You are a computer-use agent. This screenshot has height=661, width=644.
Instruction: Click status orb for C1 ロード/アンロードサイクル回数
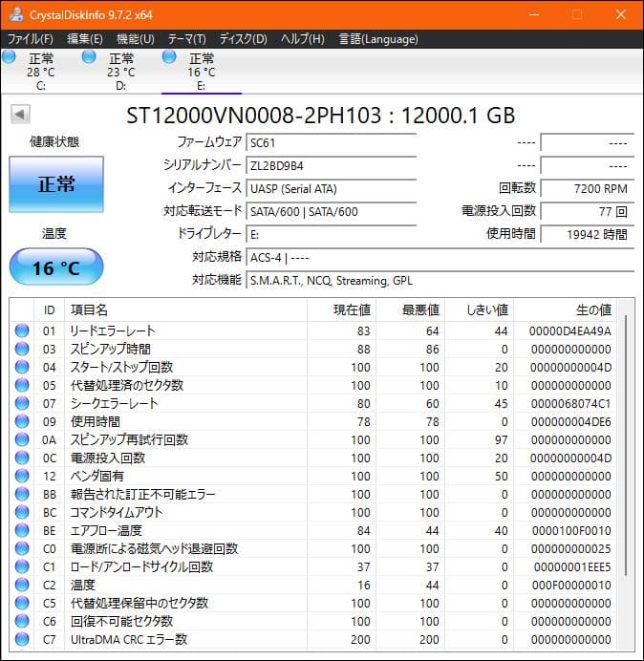pyautogui.click(x=22, y=566)
